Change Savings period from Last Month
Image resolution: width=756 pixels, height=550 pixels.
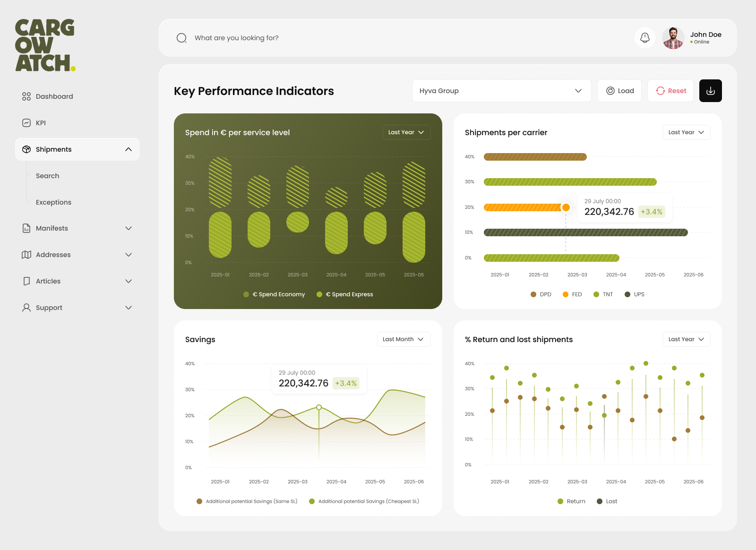tap(403, 339)
